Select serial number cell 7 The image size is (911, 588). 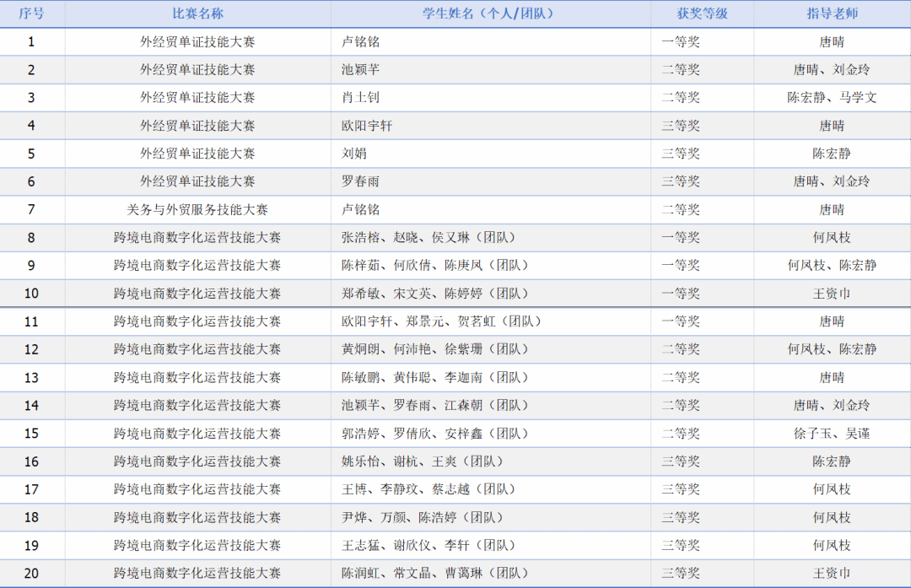point(31,210)
